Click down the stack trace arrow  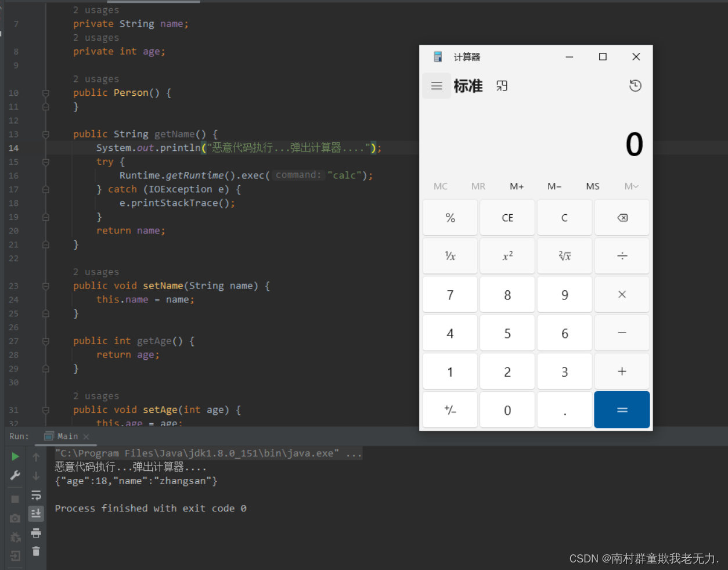(36, 476)
